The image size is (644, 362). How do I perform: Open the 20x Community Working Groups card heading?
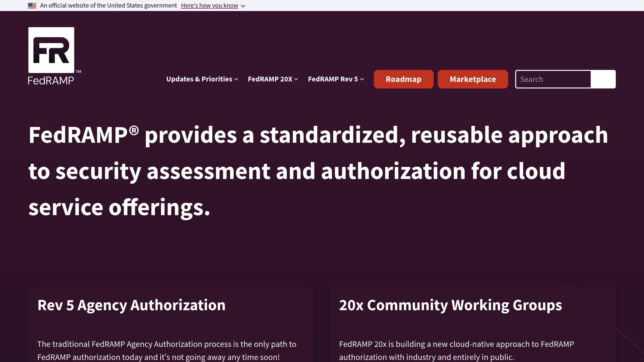[x=450, y=305]
